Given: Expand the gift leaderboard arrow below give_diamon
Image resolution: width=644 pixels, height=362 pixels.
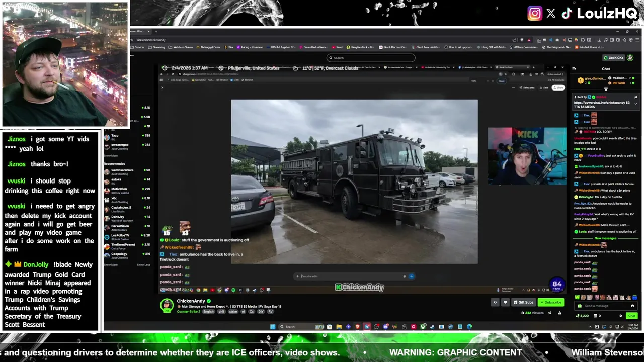Looking at the screenshot, I should coord(606,89).
